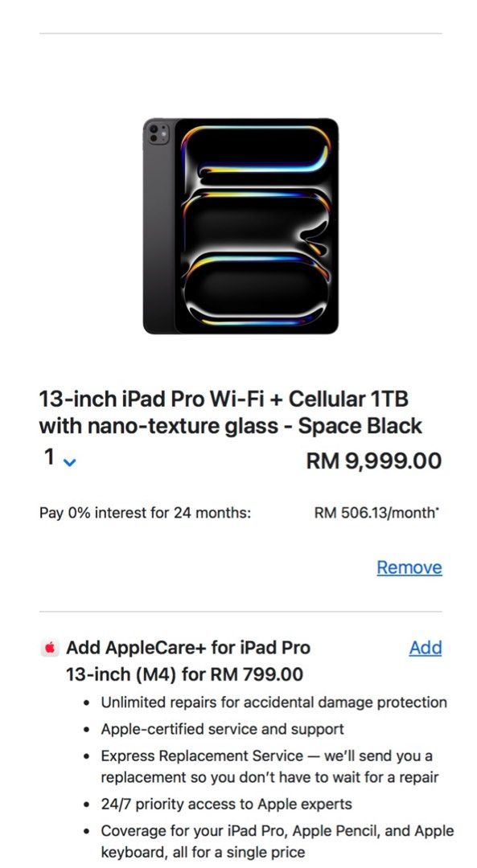Viewport: 477px width, 868px height.
Task: Click the red Apple logo icon
Action: (x=49, y=647)
